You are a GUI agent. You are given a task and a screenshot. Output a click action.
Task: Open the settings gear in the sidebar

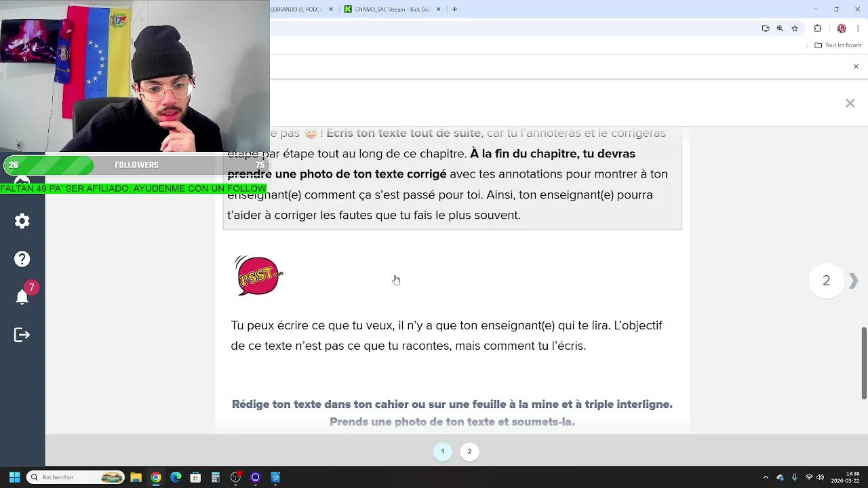pyautogui.click(x=22, y=221)
